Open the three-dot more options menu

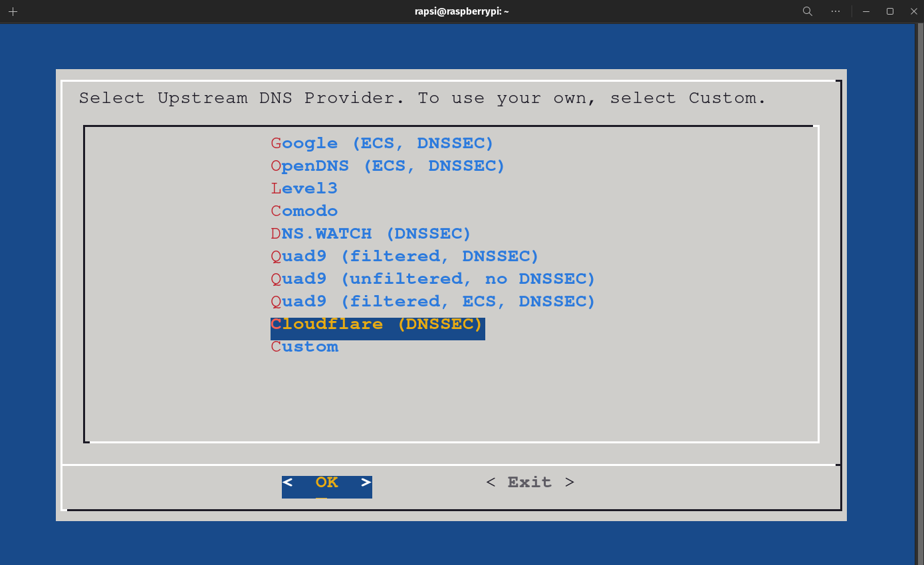(836, 11)
